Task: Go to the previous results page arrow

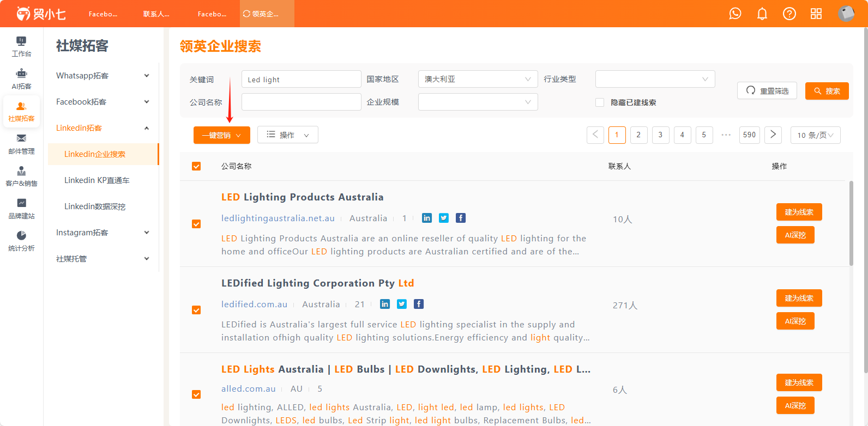Action: click(x=595, y=135)
